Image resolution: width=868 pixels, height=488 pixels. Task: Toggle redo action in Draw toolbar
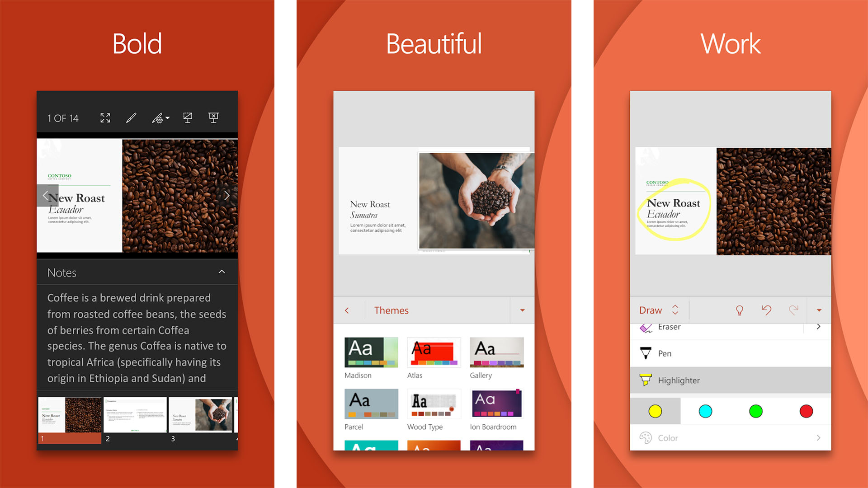[x=794, y=309]
